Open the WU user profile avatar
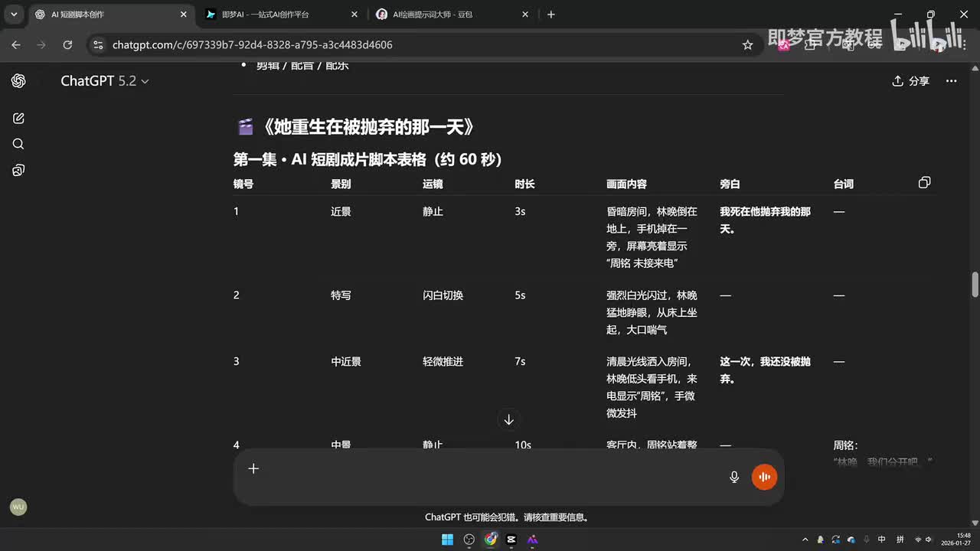 tap(18, 507)
